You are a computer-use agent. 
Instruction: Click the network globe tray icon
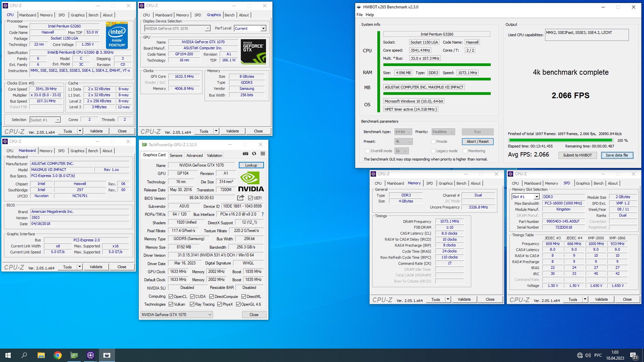580,355
